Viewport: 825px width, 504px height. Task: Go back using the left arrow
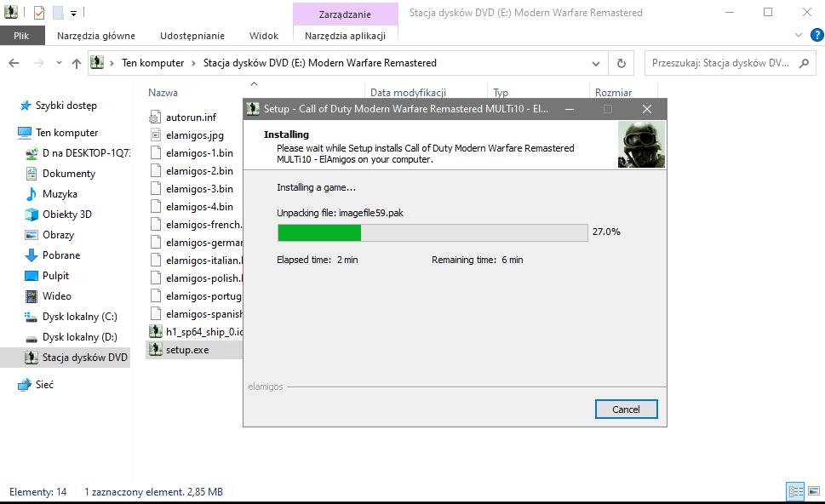click(14, 63)
